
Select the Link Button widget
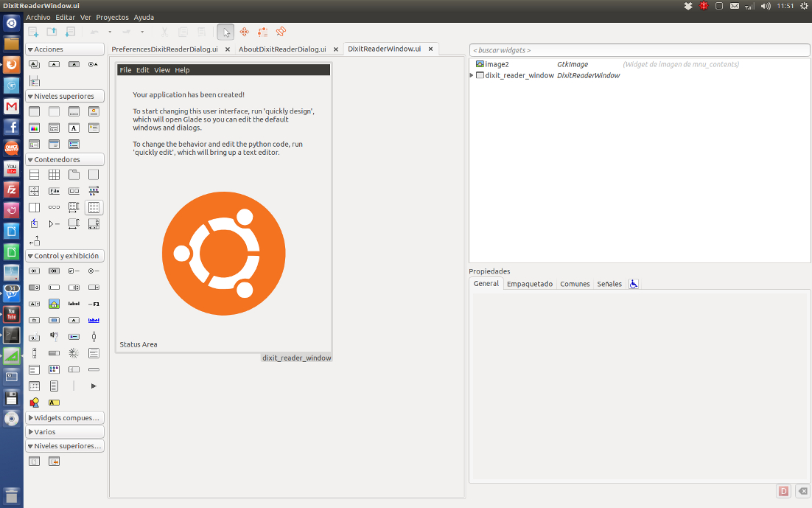[94, 320]
